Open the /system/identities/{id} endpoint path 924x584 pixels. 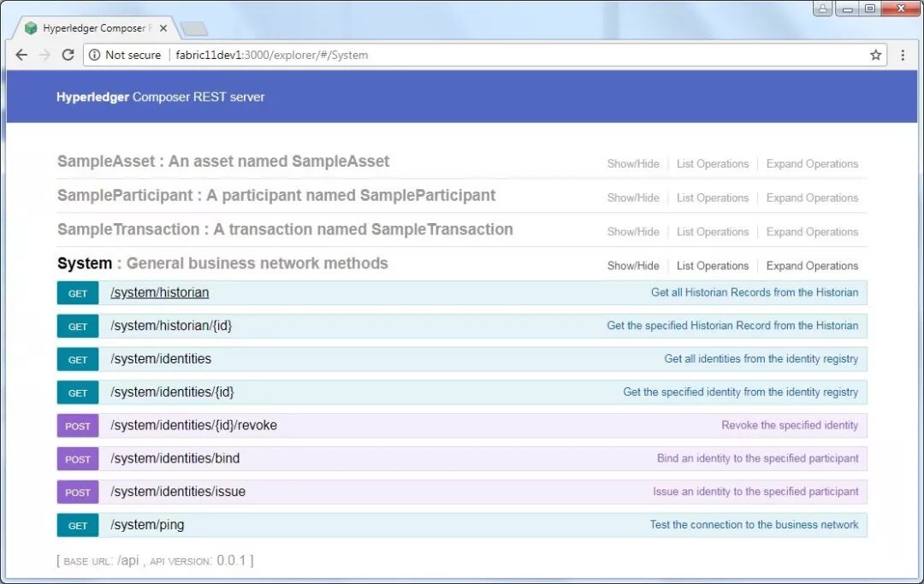(172, 392)
